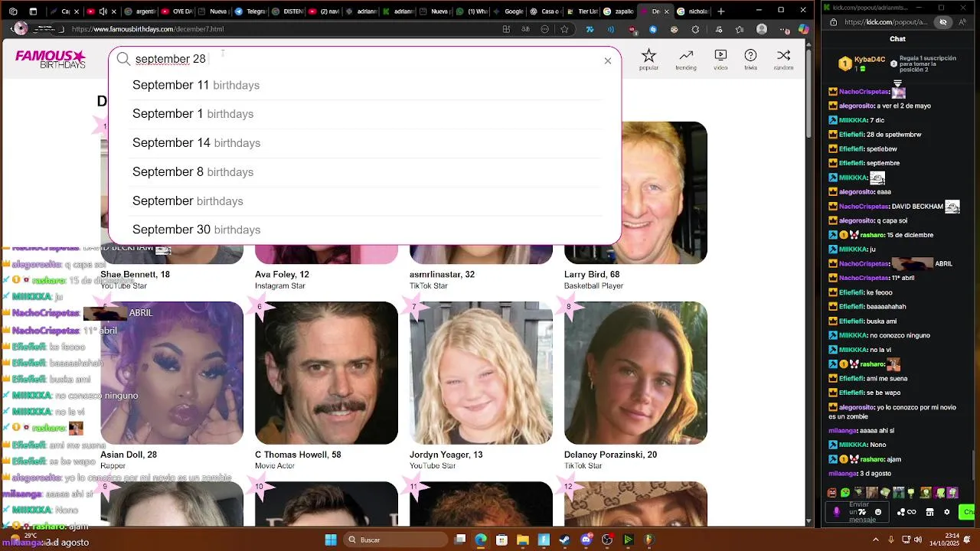Screen dimensions: 980x551
Task: Click the 'Larry Bird, 68' name link
Action: pyautogui.click(x=592, y=274)
